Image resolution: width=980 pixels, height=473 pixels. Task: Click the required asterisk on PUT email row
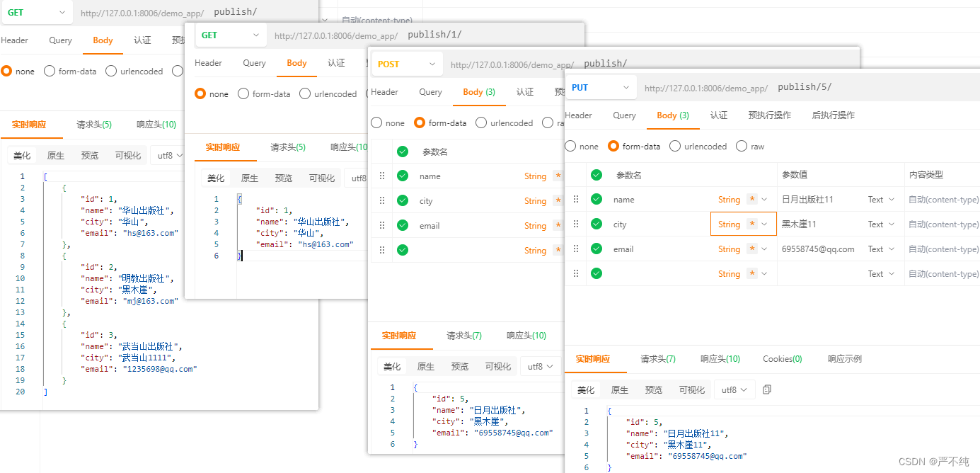pyautogui.click(x=752, y=249)
